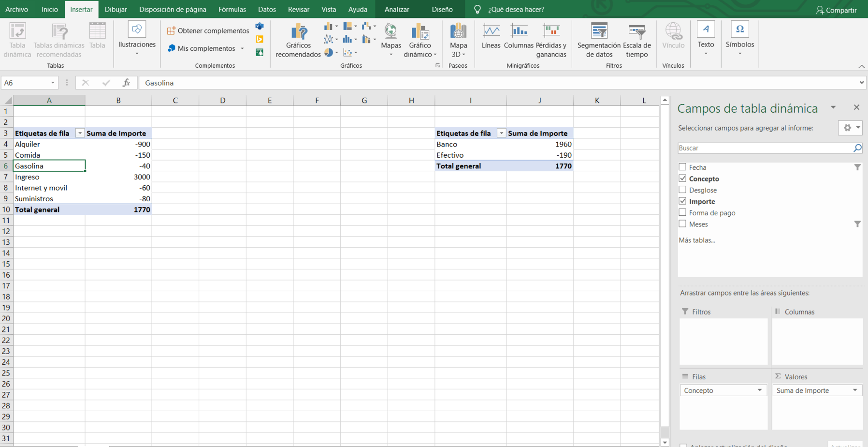Open the Gráficos group dialog launcher
868x447 pixels.
pyautogui.click(x=438, y=66)
